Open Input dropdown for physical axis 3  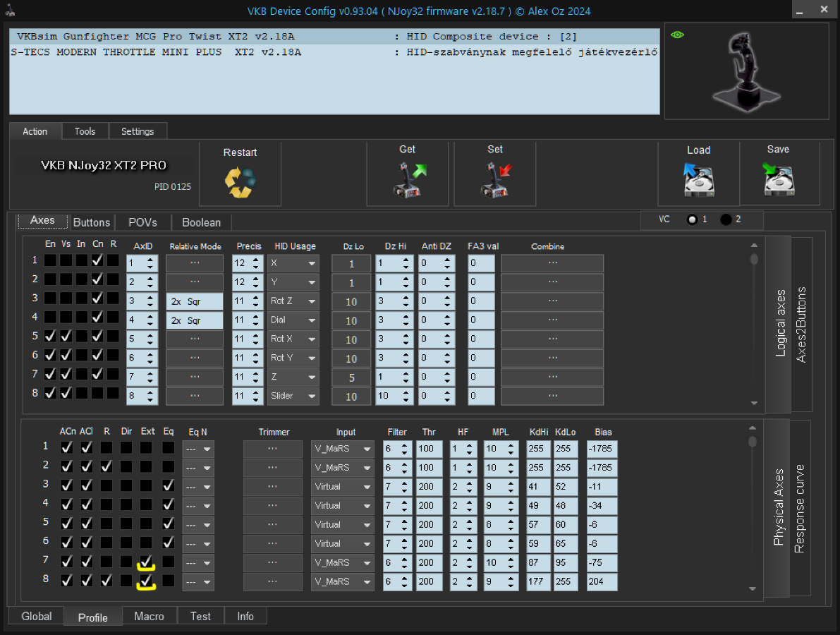click(x=342, y=487)
